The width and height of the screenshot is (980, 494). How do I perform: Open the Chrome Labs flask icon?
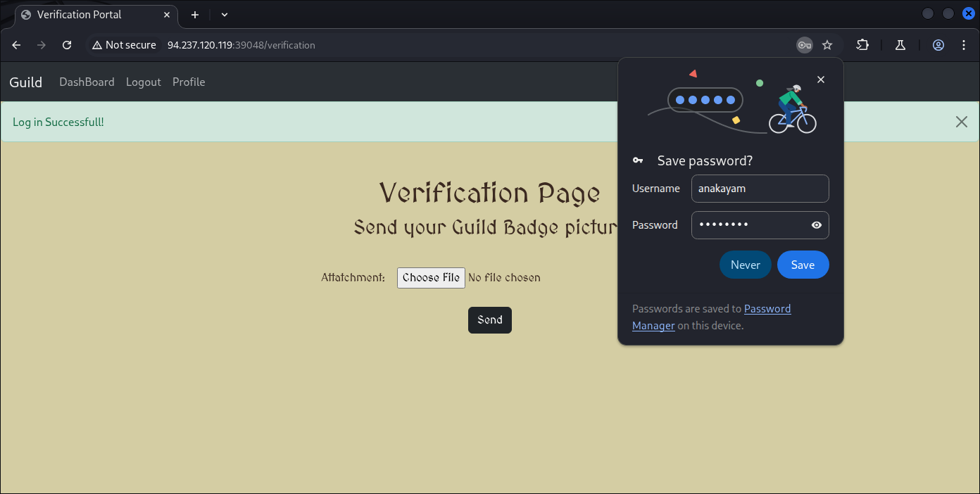[900, 45]
